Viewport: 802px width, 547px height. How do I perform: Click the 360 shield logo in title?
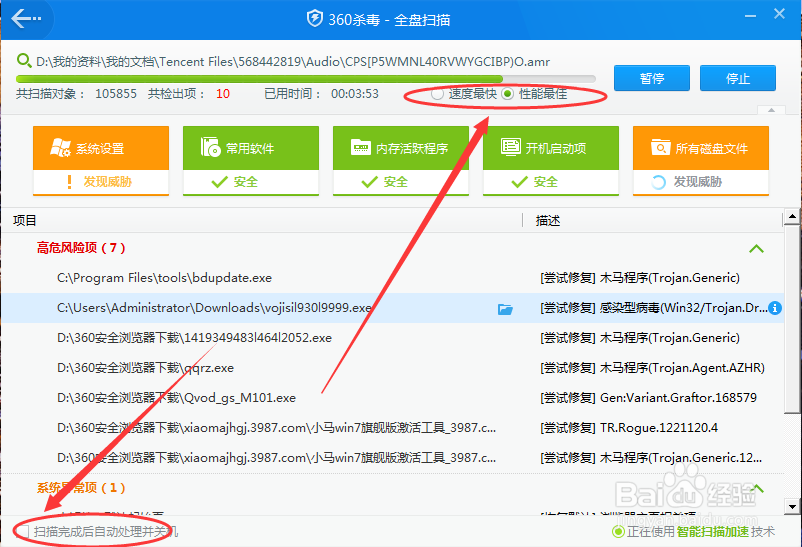[x=315, y=19]
